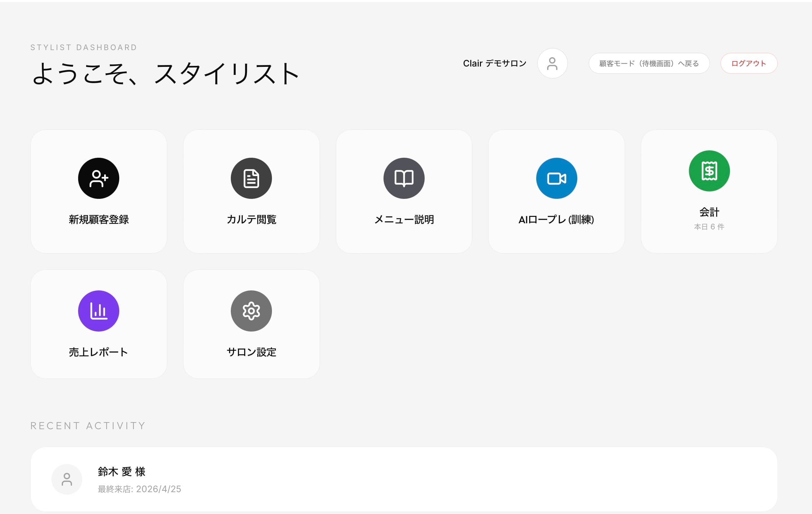Open 鈴木 愛 様 customer name
812x514 pixels.
122,472
